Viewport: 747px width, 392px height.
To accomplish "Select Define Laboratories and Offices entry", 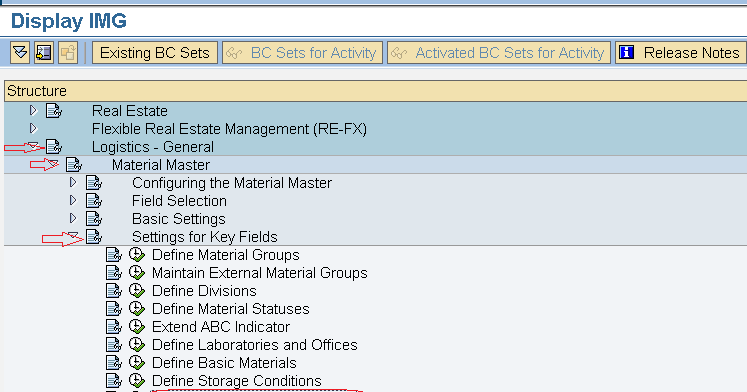I will pos(254,345).
